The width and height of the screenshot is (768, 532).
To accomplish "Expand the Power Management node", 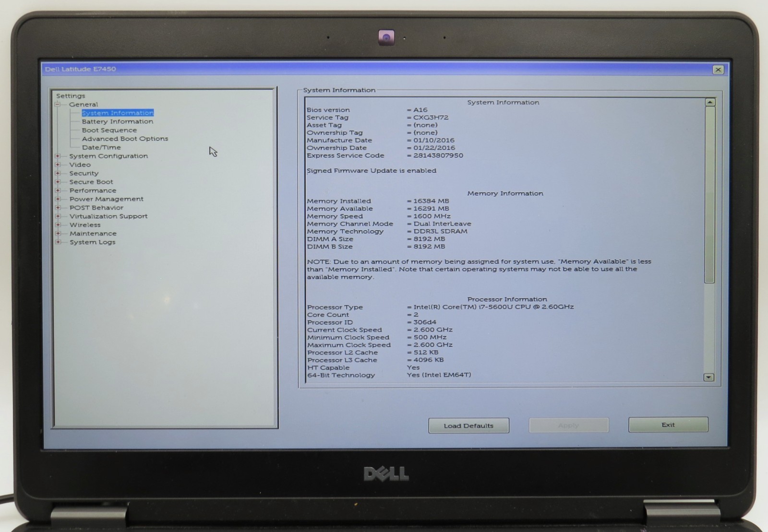I will [58, 199].
